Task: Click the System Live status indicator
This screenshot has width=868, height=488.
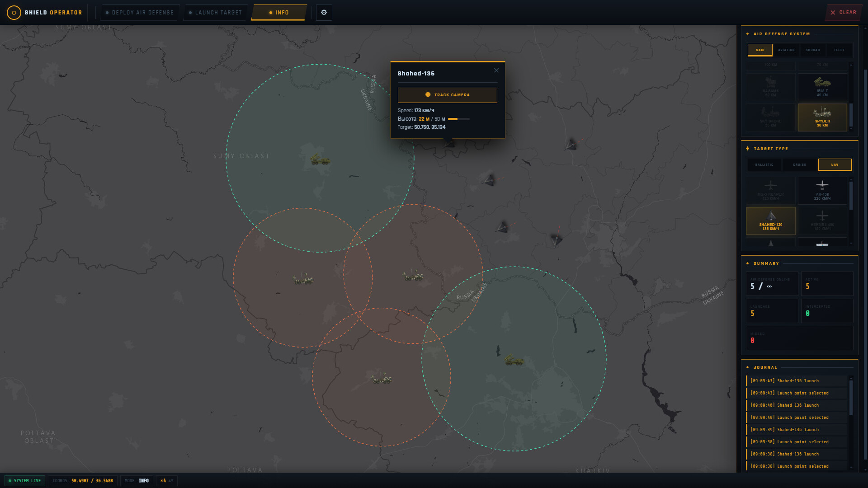Action: [x=25, y=481]
